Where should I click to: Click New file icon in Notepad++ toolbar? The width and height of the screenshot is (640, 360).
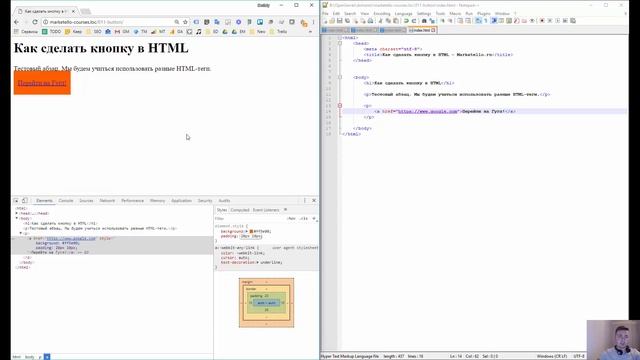point(325,21)
